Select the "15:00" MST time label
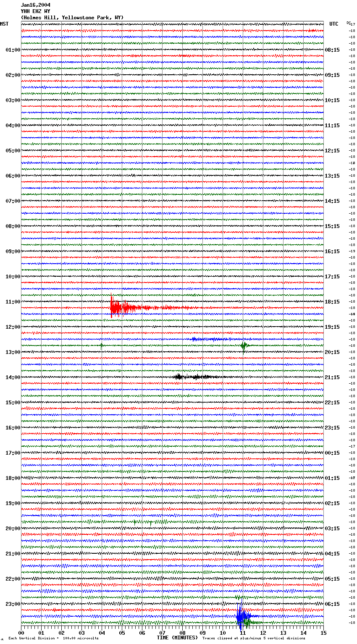357x644 pixels. tap(13, 403)
